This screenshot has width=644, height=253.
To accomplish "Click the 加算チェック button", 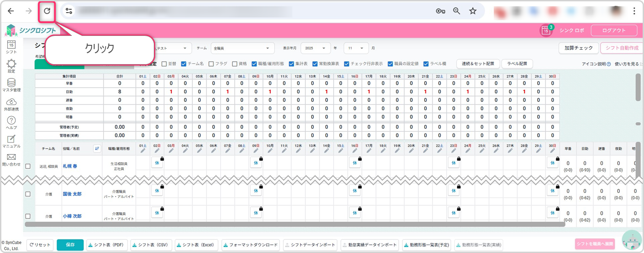I will [579, 48].
